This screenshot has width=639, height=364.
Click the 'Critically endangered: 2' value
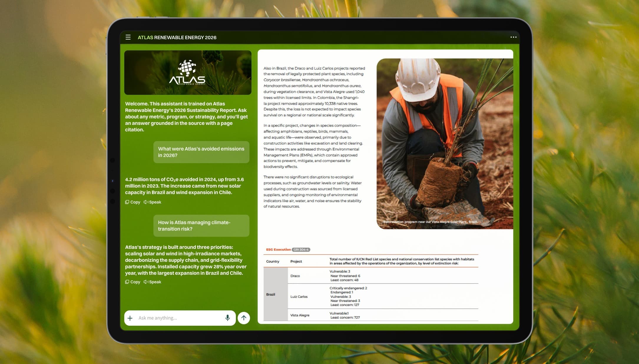coord(348,288)
